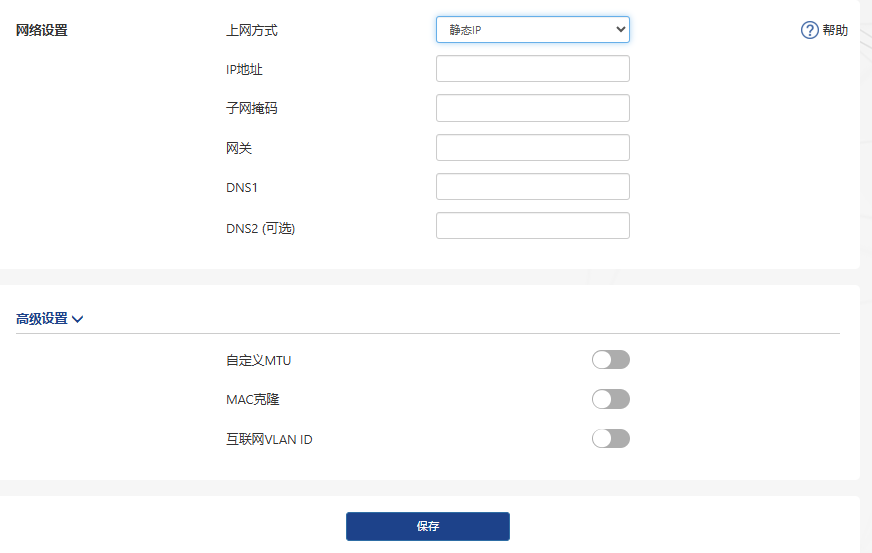Image resolution: width=872 pixels, height=553 pixels.
Task: Click the 互联网VLAN ID label text
Action: click(269, 439)
